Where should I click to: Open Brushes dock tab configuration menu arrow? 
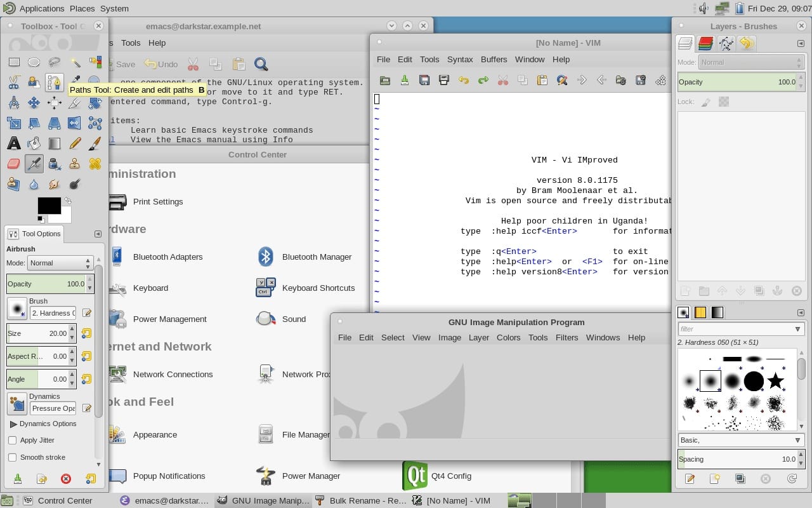pos(801,312)
